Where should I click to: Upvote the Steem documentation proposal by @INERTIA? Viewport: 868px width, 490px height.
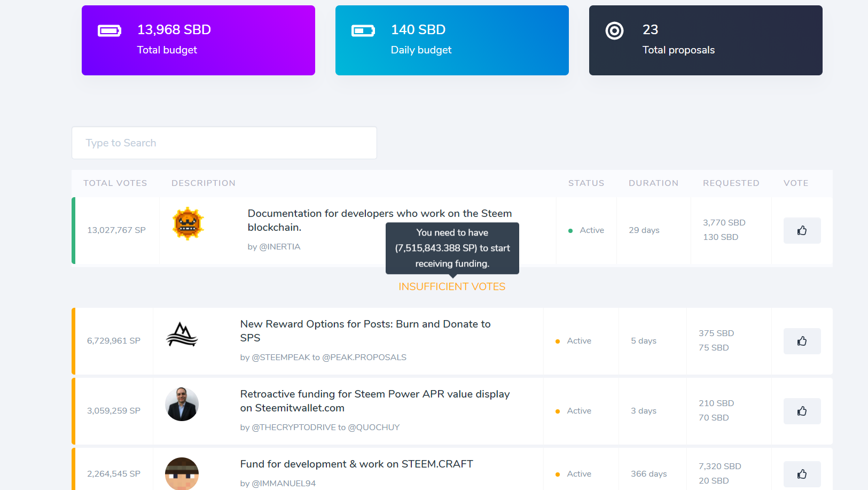[x=802, y=230]
